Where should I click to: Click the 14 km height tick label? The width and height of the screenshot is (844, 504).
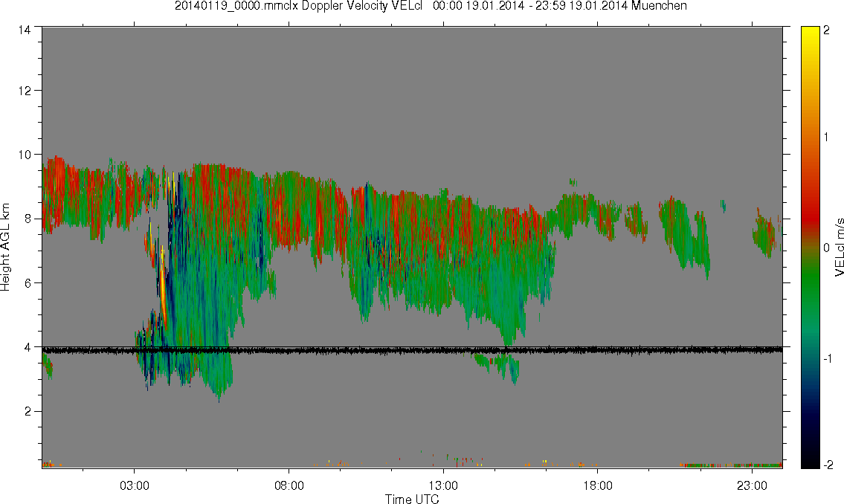pos(25,30)
